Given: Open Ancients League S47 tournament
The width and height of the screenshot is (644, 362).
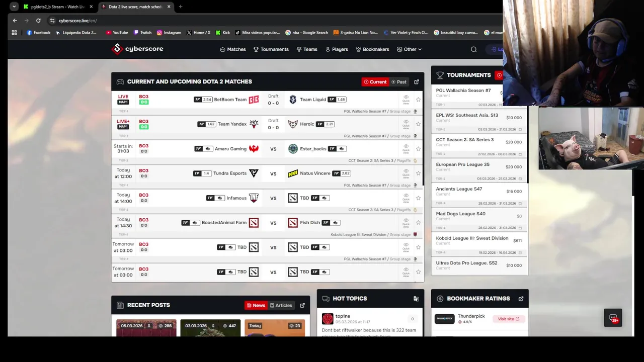Looking at the screenshot, I should pos(459,189).
